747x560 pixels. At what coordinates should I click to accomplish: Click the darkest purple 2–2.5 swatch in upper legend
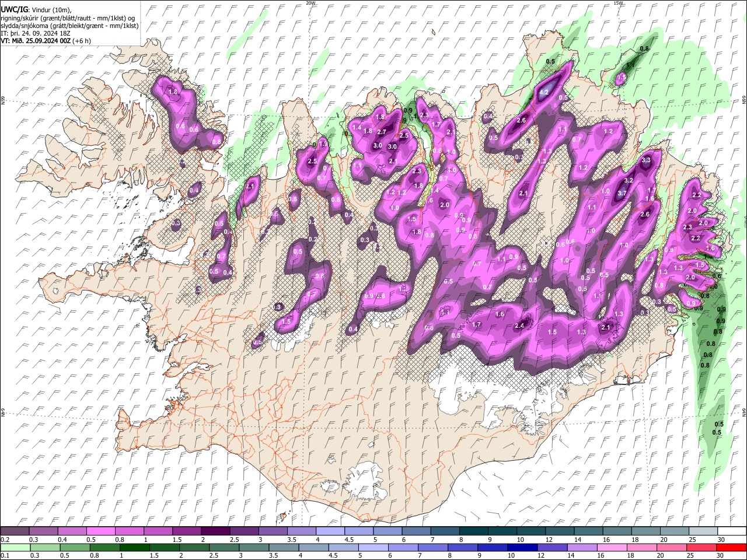tap(215, 531)
